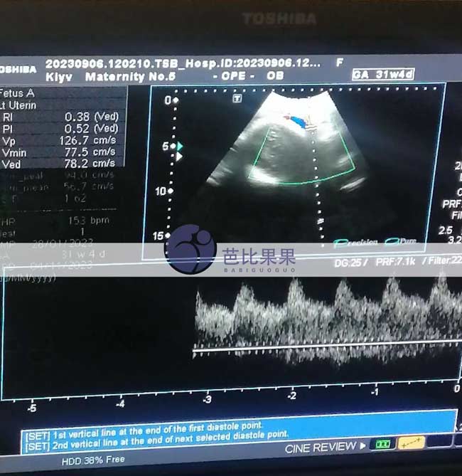Click the T transducer orientation marker

click(237, 98)
